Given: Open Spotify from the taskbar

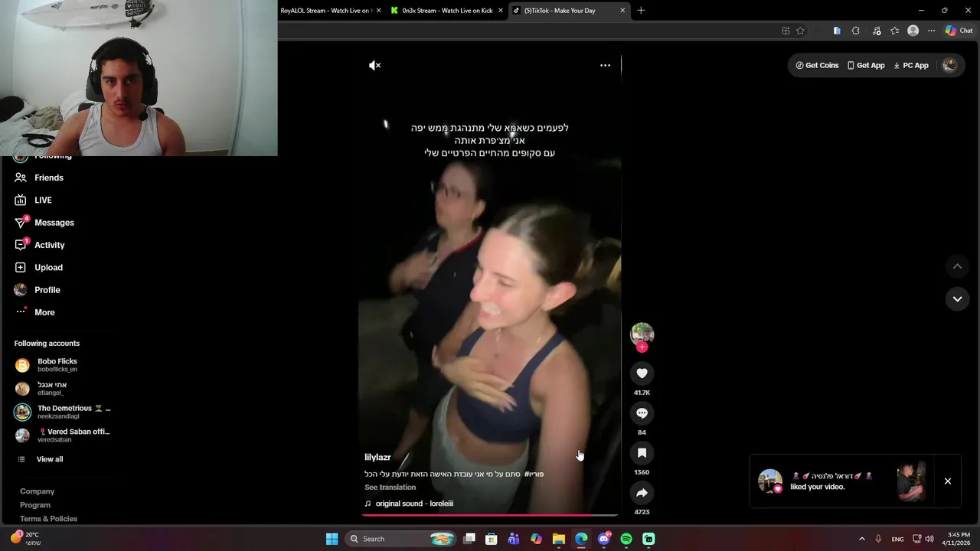Looking at the screenshot, I should coord(626,539).
